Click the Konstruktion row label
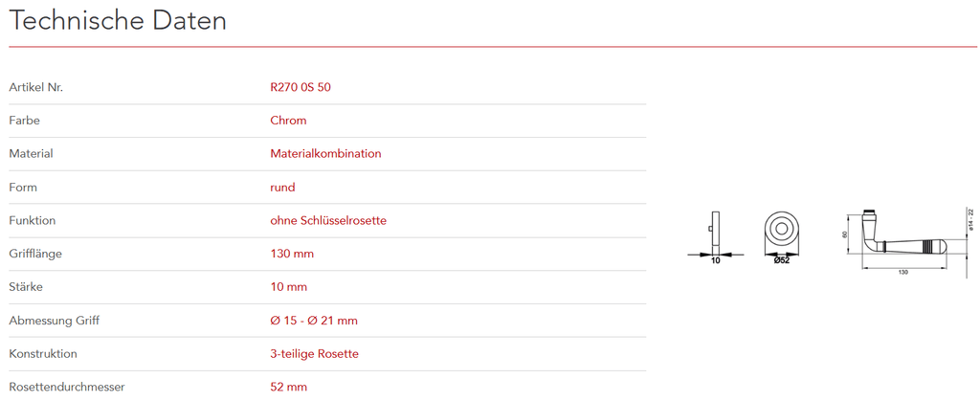Viewport: 980px width, 401px height. coord(42,353)
